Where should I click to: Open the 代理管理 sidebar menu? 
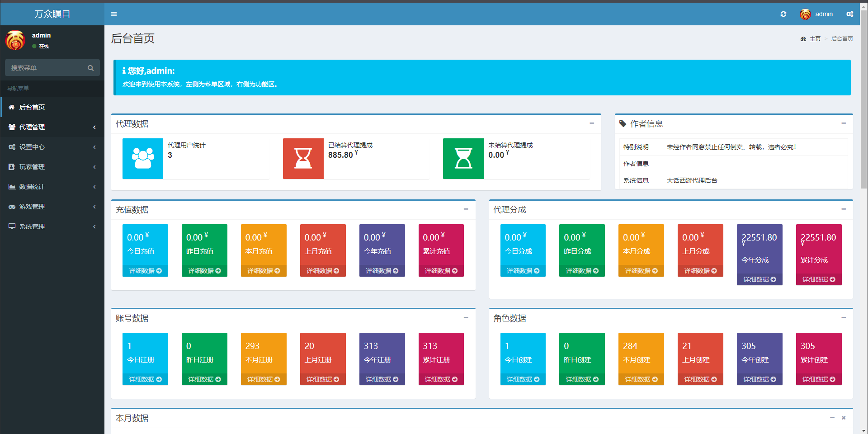tap(52, 127)
